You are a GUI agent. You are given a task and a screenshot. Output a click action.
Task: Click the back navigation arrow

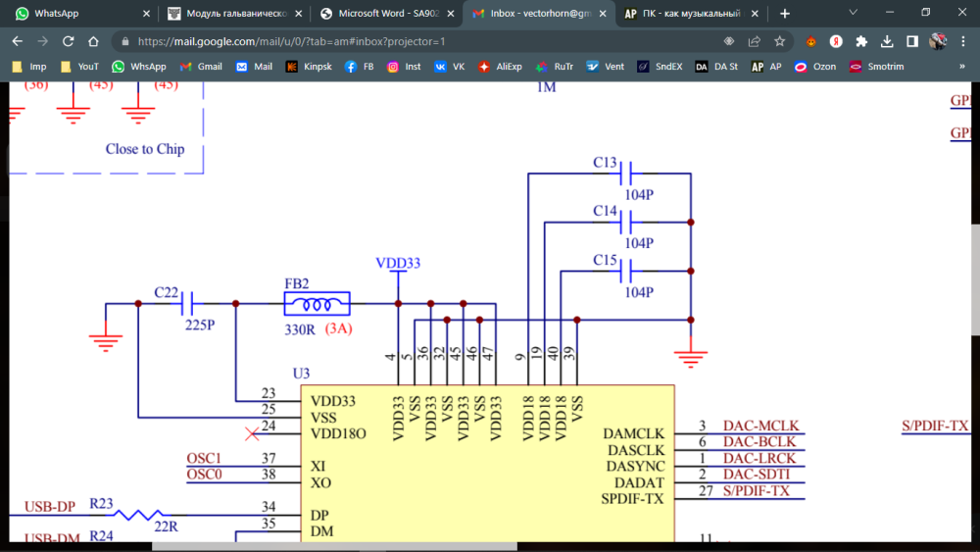(x=16, y=41)
